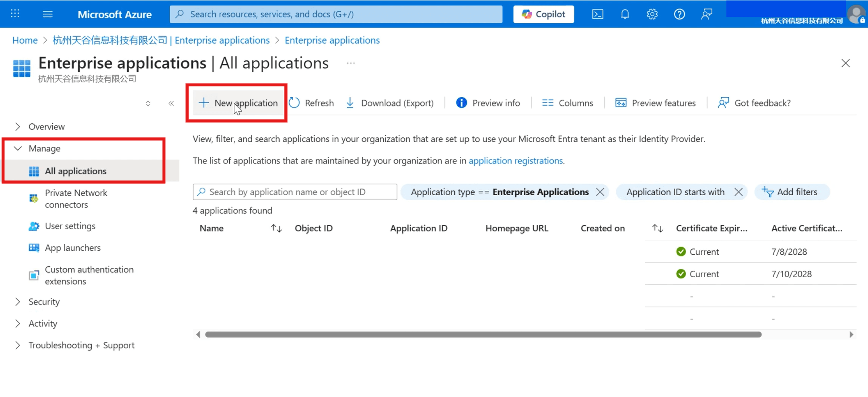Image resolution: width=868 pixels, height=397 pixels.
Task: Collapse the Manage section
Action: point(18,148)
